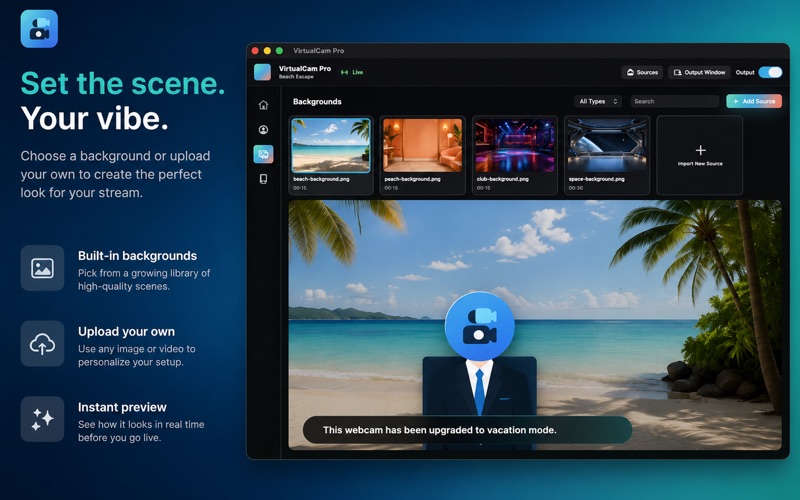Click the Upload your own cloud icon
Image resolution: width=800 pixels, height=500 pixels.
(42, 343)
